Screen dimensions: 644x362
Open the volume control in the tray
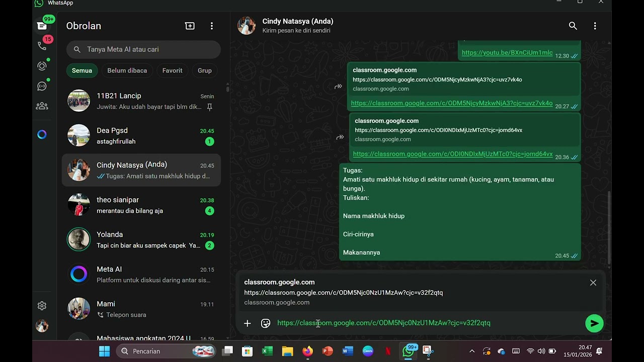[541, 351]
